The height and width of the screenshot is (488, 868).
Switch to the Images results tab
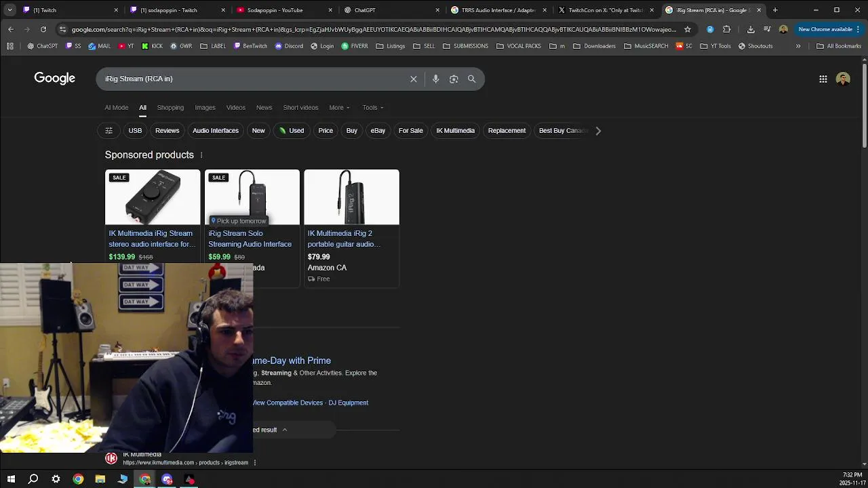click(x=205, y=108)
